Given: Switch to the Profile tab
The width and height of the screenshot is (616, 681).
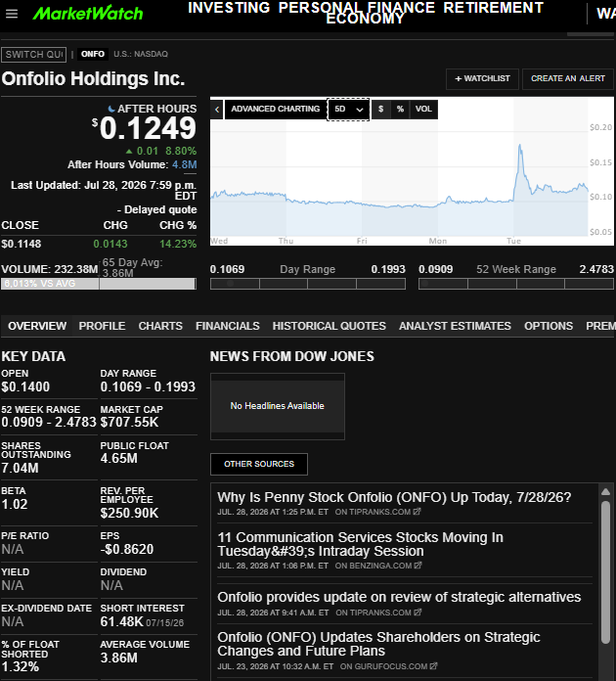Looking at the screenshot, I should [102, 326].
